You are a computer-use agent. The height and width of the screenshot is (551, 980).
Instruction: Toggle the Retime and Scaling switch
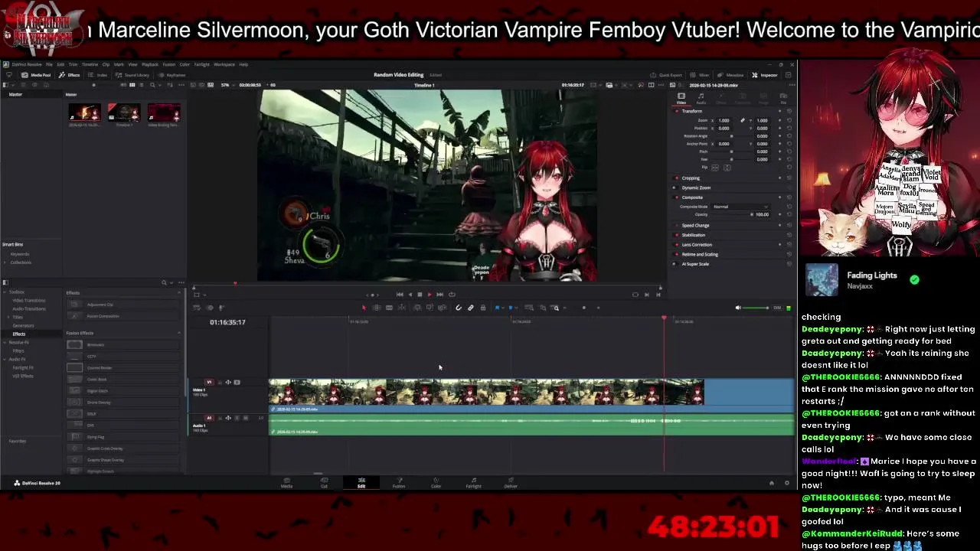[677, 254]
